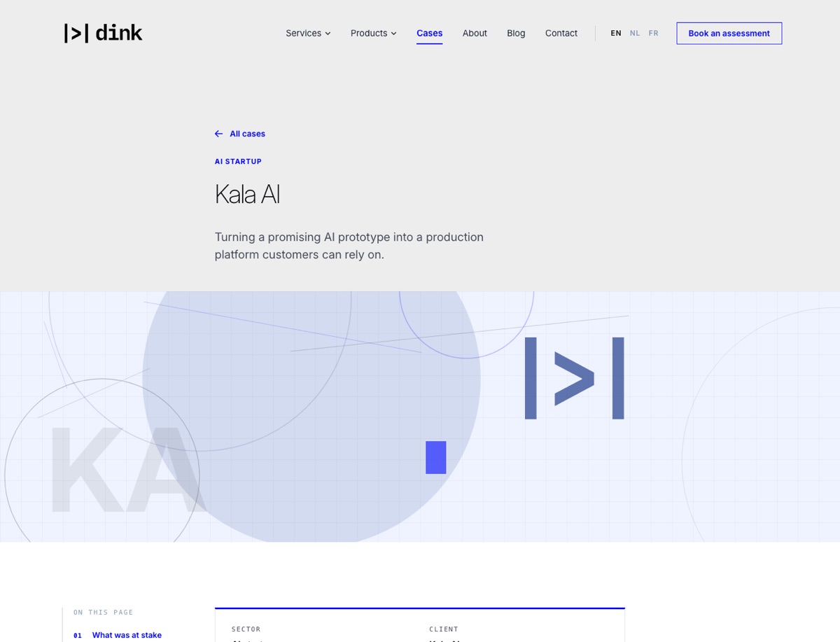Click the Book an assessment button
This screenshot has height=642, width=840.
[729, 33]
